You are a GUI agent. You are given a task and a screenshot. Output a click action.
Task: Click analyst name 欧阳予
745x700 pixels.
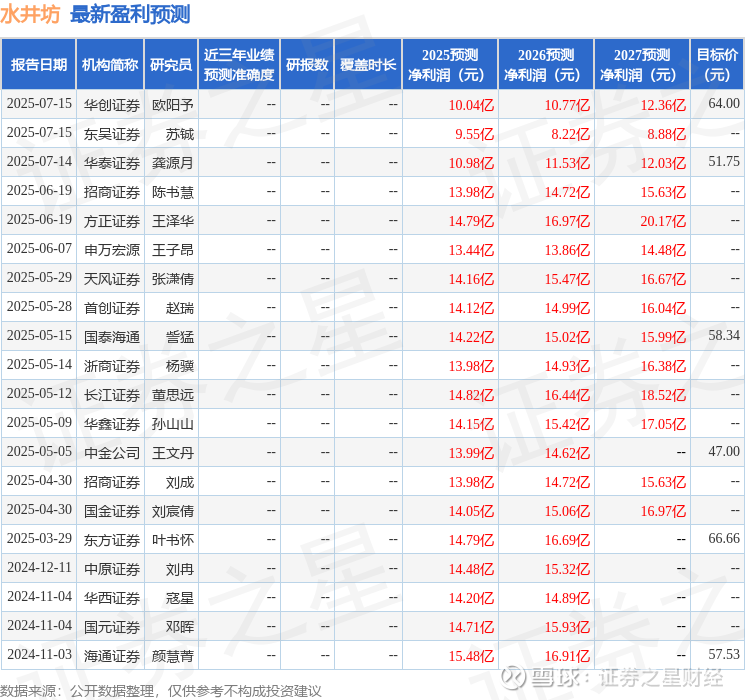tap(173, 105)
